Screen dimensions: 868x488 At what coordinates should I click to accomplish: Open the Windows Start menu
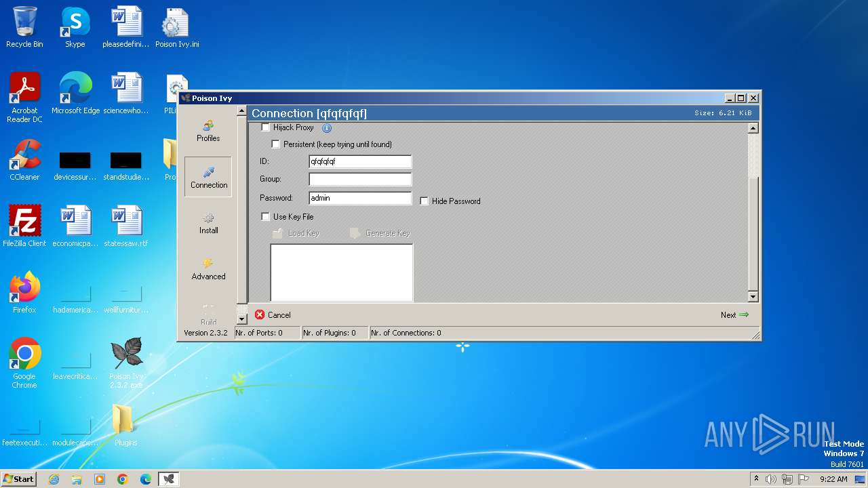(x=19, y=479)
